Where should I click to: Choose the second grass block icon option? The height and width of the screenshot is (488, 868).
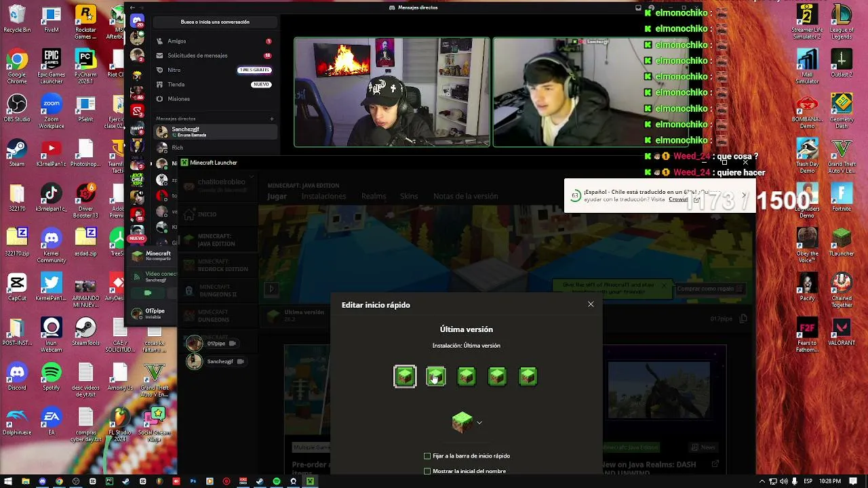435,376
